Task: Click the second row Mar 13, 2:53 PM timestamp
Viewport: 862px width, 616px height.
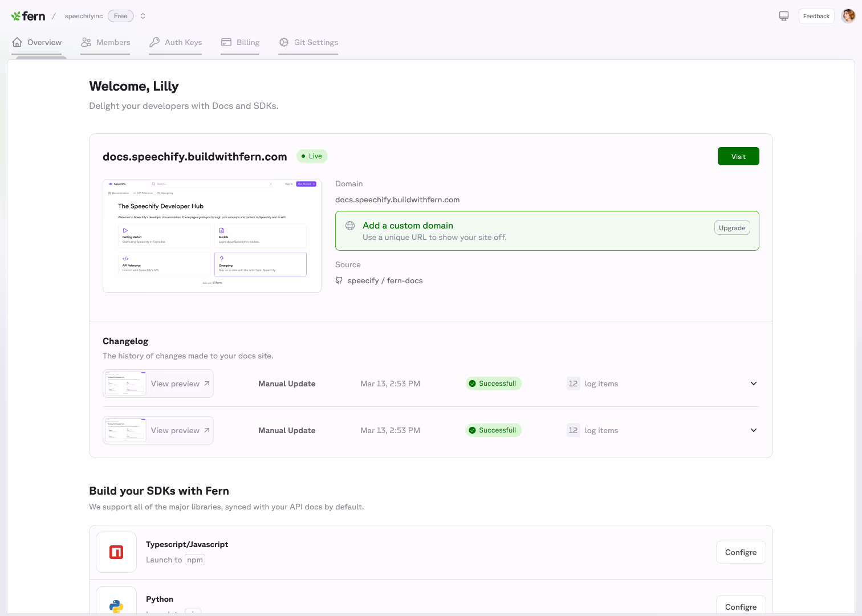Action: click(x=390, y=430)
